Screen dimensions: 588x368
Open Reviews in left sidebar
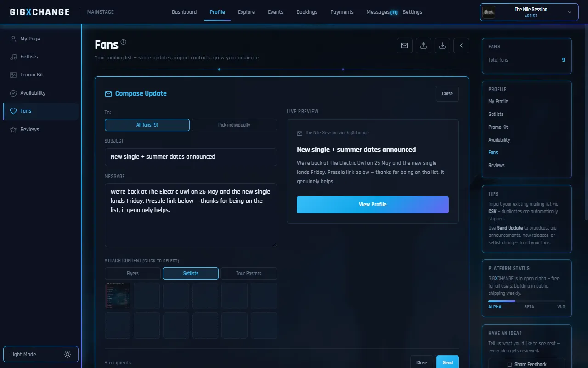coord(41,129)
